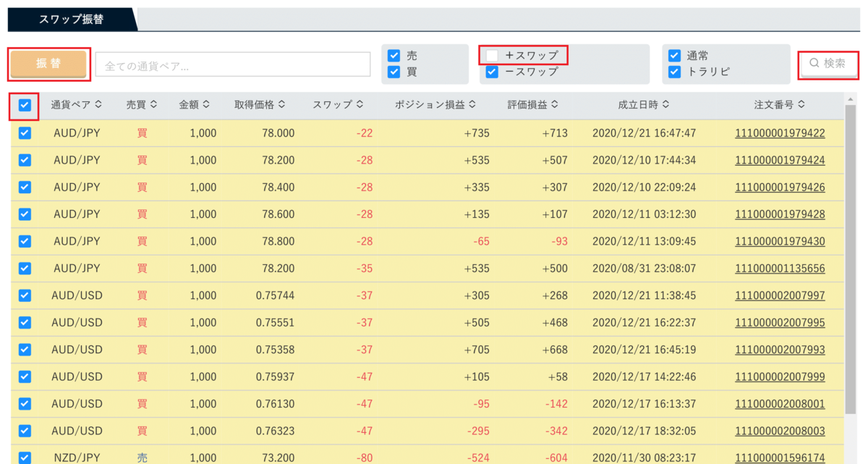Open order number 111000001979426
The image size is (868, 464).
(780, 187)
